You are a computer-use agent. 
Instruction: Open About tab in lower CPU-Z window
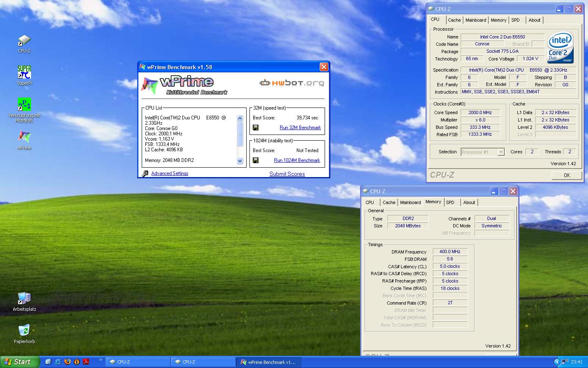coord(469,202)
